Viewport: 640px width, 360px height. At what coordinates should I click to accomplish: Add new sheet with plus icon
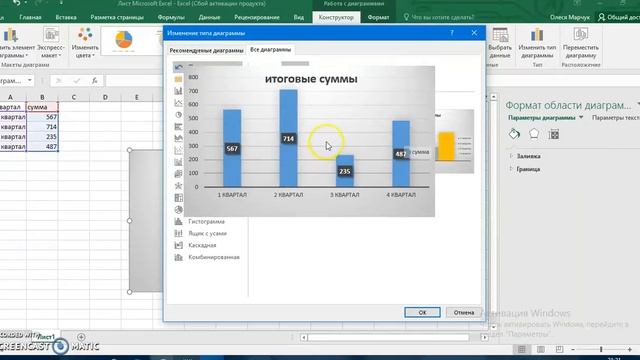81,337
